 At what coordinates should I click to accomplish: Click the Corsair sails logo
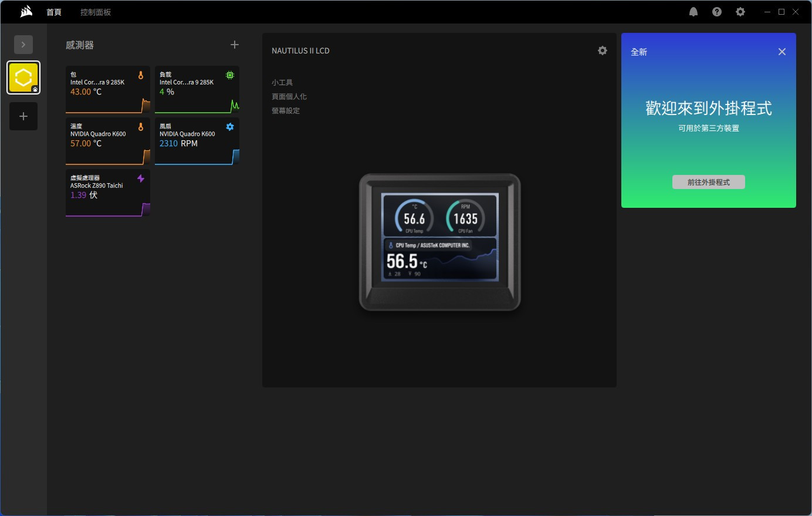(26, 12)
